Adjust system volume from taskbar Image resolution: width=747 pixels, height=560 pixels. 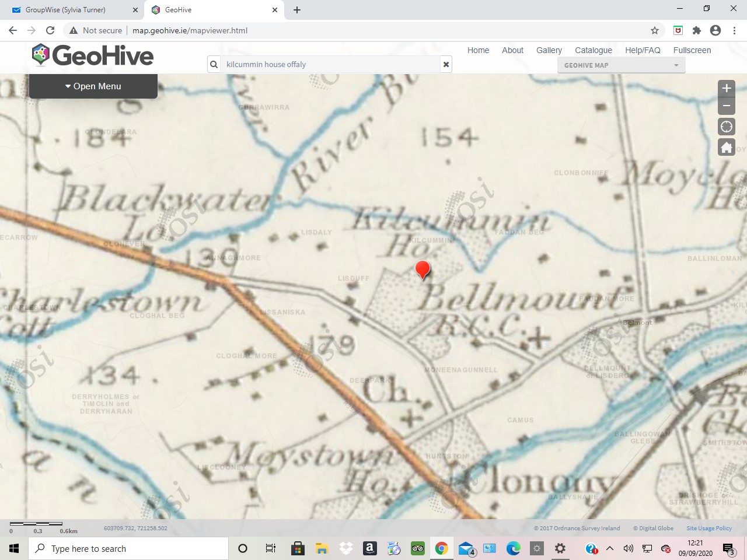click(628, 548)
